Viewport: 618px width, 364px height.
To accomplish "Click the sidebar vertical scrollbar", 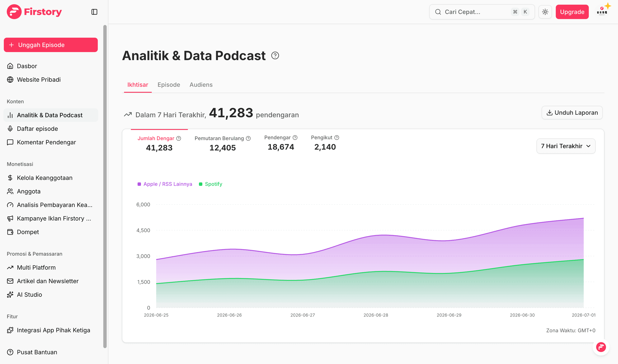I will pyautogui.click(x=105, y=186).
